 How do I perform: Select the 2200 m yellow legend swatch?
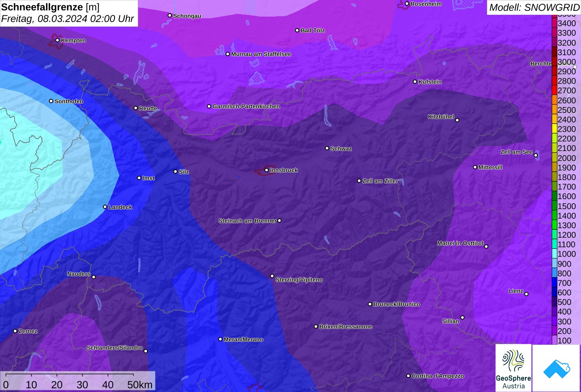point(554,139)
